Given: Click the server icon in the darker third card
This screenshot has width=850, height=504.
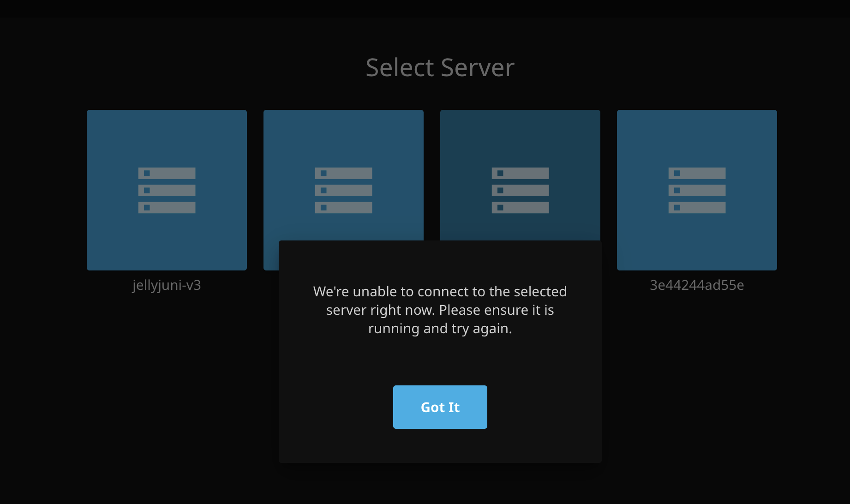Looking at the screenshot, I should tap(520, 190).
